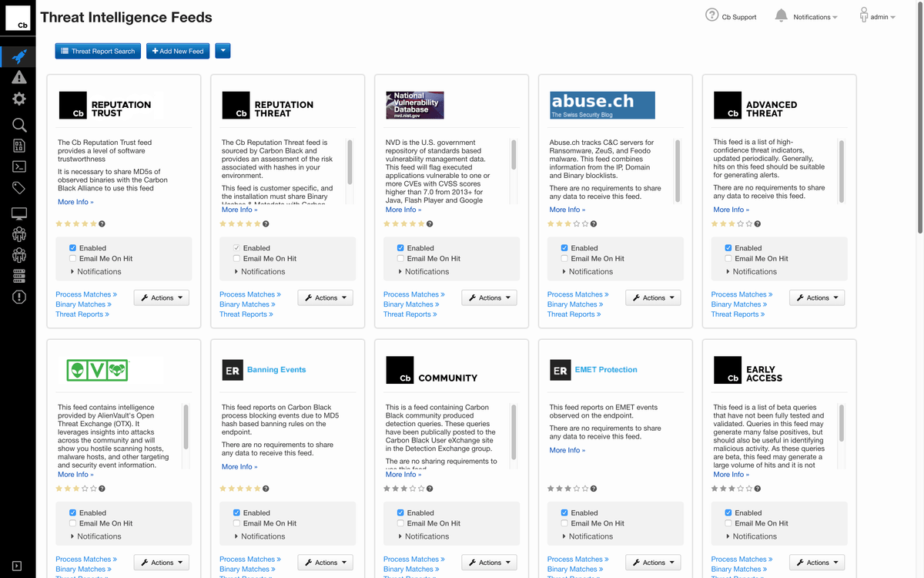The width and height of the screenshot is (924, 578).
Task: Toggle Enabled on the AlienVault OTX feed
Action: [x=72, y=512]
